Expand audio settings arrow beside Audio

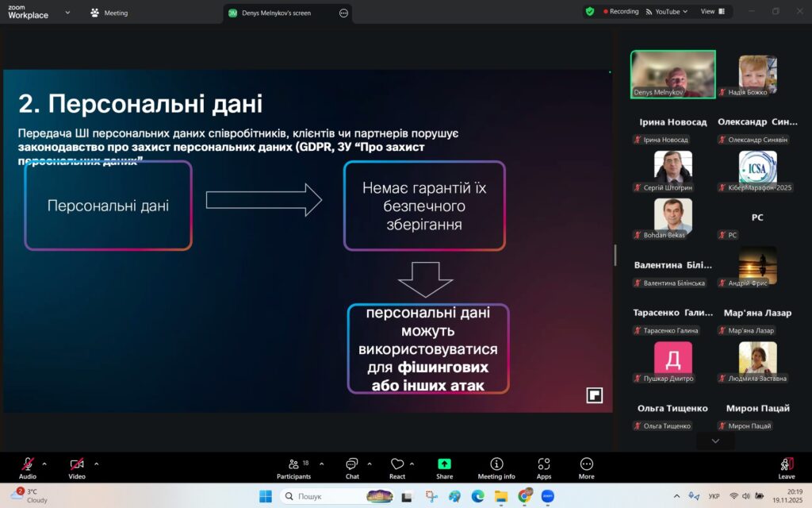point(44,464)
